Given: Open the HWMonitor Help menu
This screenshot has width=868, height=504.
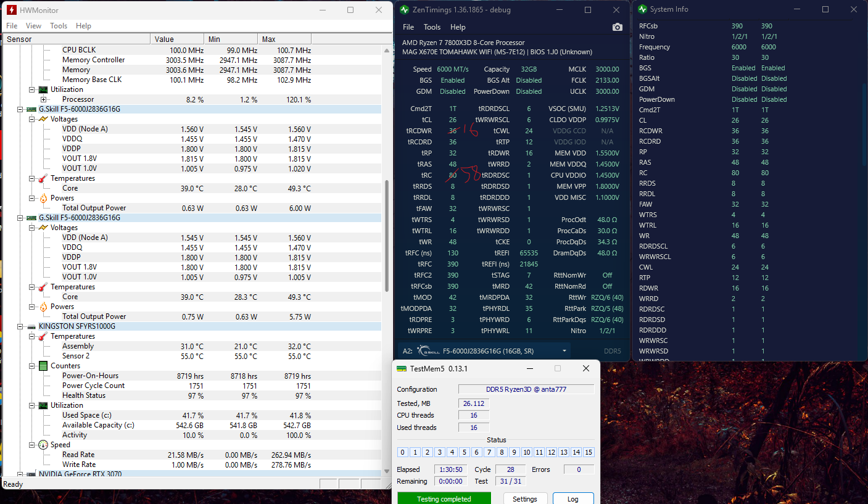Looking at the screenshot, I should click(x=83, y=26).
